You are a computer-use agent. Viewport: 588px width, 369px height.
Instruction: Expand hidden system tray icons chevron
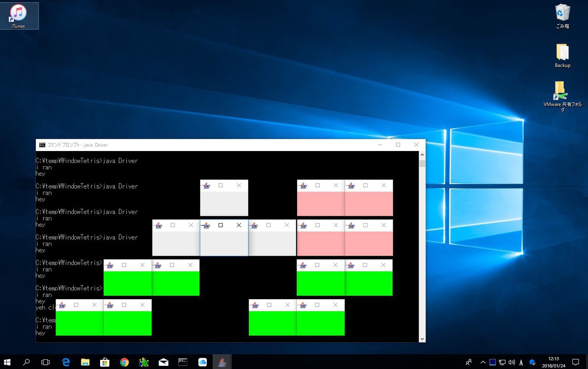pyautogui.click(x=482, y=362)
